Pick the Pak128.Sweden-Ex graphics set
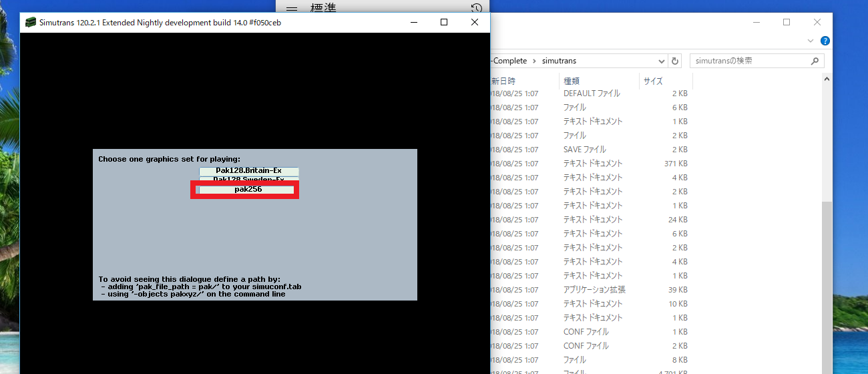Image resolution: width=868 pixels, height=374 pixels. 248,179
